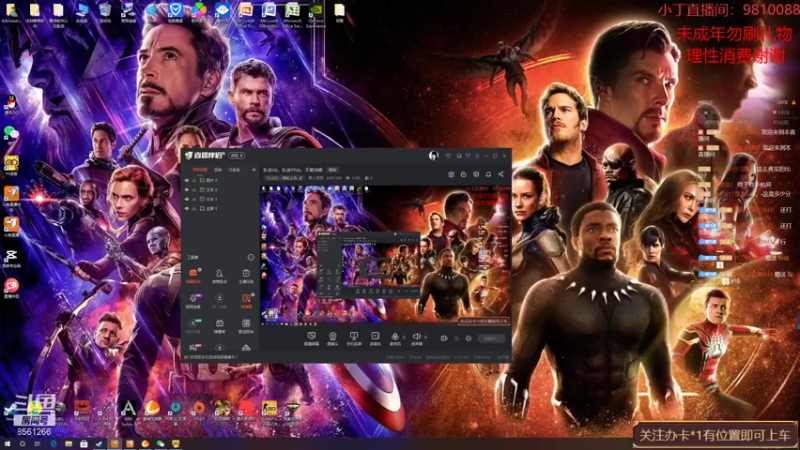Image resolution: width=800 pixels, height=450 pixels.
Task: Open the Windows Start menu
Action: [7, 444]
